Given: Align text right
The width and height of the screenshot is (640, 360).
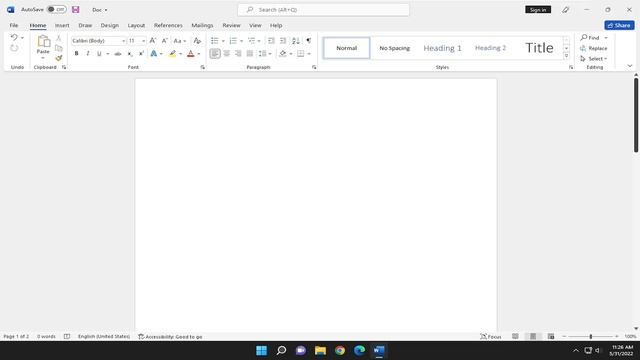Looking at the screenshot, I should pos(238,53).
